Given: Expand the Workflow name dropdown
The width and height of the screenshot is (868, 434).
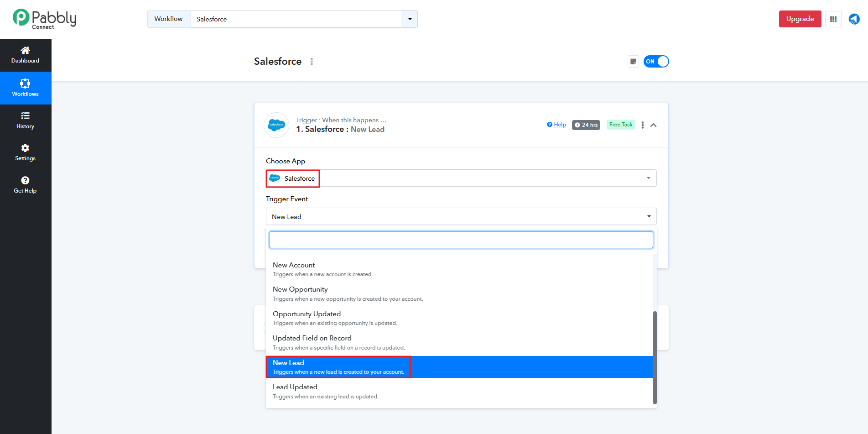Looking at the screenshot, I should pyautogui.click(x=409, y=19).
